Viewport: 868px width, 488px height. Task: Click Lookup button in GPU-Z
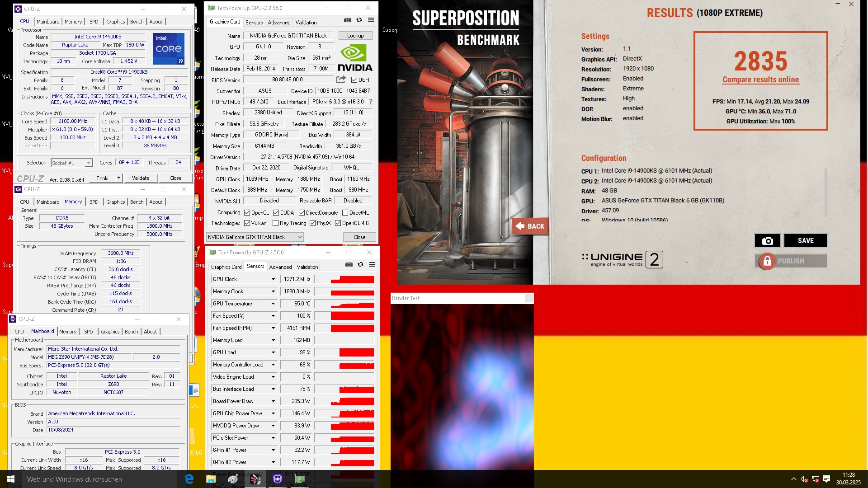355,36
